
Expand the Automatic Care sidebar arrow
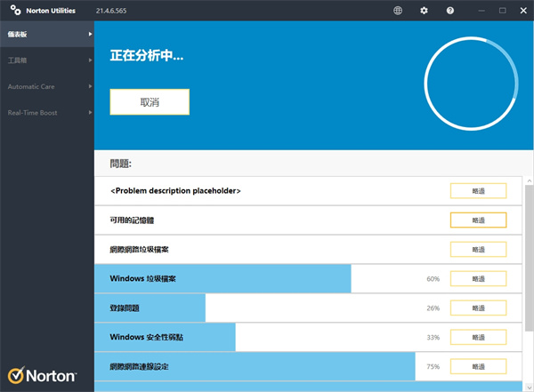[x=90, y=86]
